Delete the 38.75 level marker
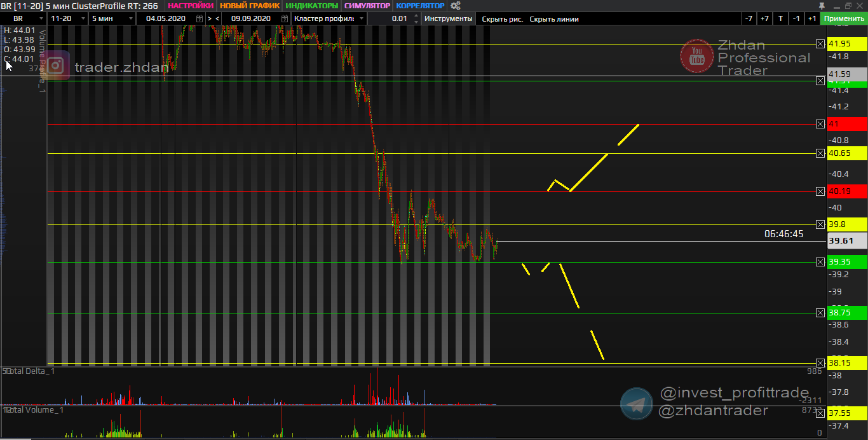 coord(820,313)
